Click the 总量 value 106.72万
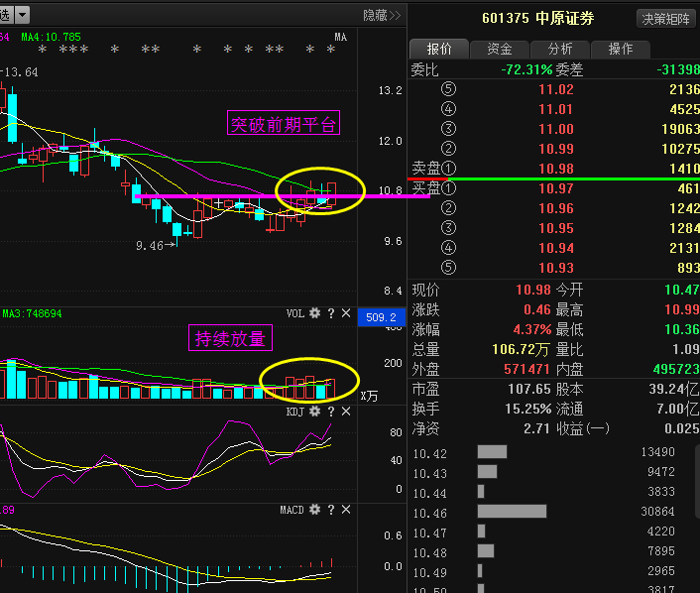This screenshot has width=700, height=593. tap(521, 349)
